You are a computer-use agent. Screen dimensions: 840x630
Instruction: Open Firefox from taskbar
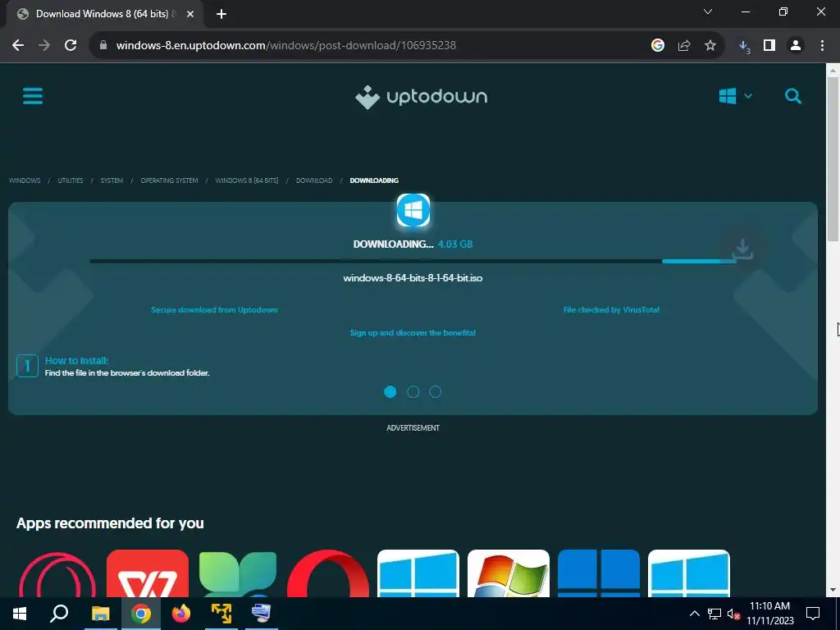(x=181, y=614)
